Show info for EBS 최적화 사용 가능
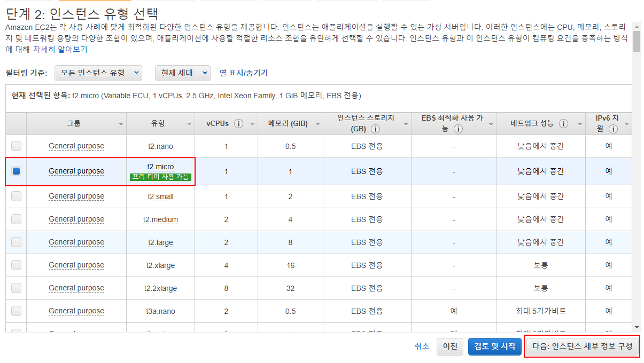This screenshot has height=363, width=644. click(457, 129)
